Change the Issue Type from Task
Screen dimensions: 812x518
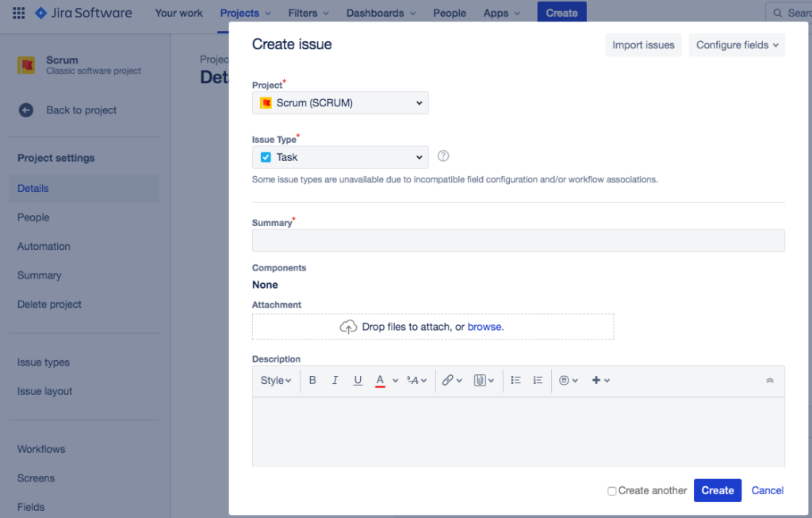(x=339, y=156)
